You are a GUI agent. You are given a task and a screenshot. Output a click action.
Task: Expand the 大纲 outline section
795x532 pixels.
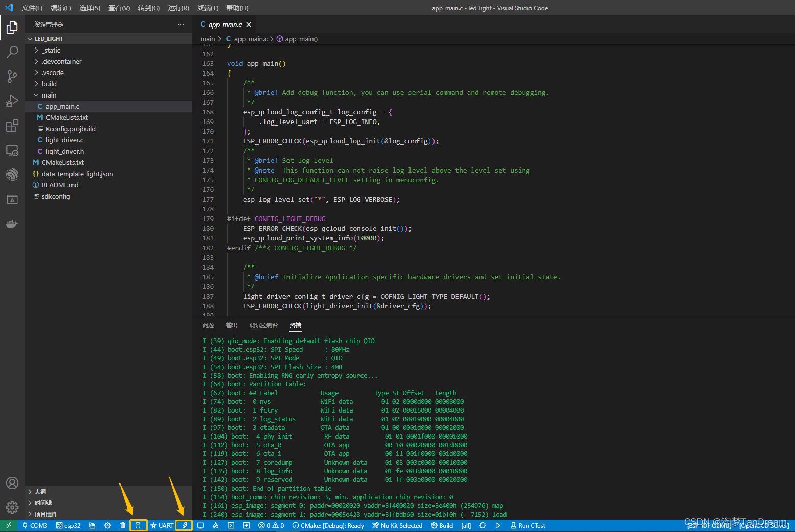(x=40, y=492)
